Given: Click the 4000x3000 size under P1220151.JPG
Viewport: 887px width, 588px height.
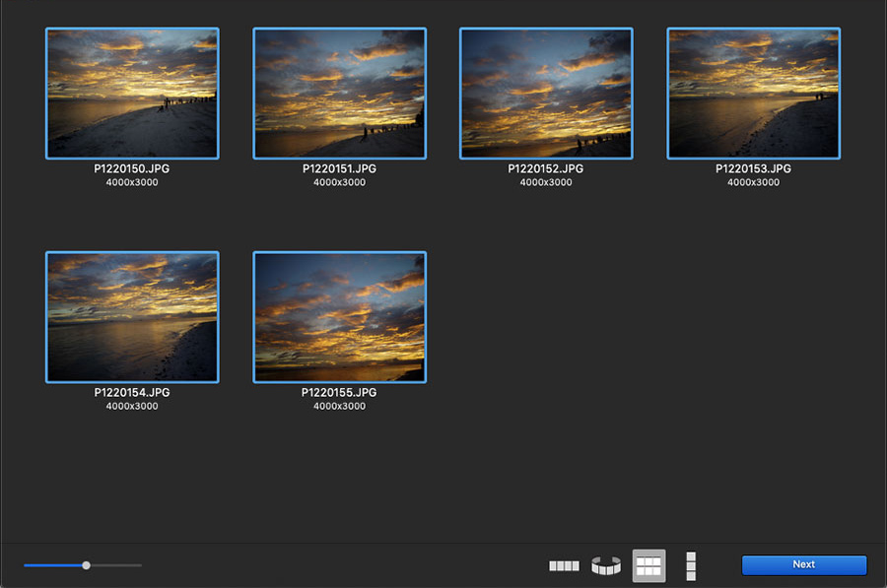Looking at the screenshot, I should [x=339, y=182].
